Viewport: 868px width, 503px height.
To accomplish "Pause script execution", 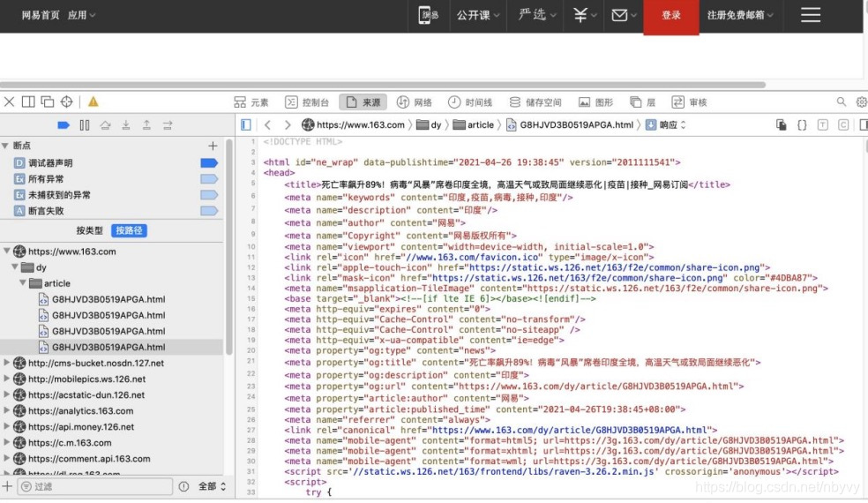I will (x=84, y=125).
